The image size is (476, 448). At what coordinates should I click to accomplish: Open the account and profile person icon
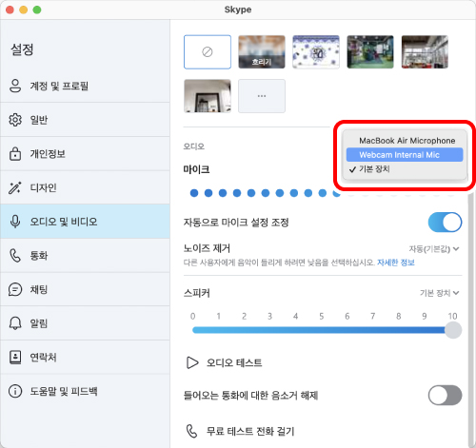point(15,86)
